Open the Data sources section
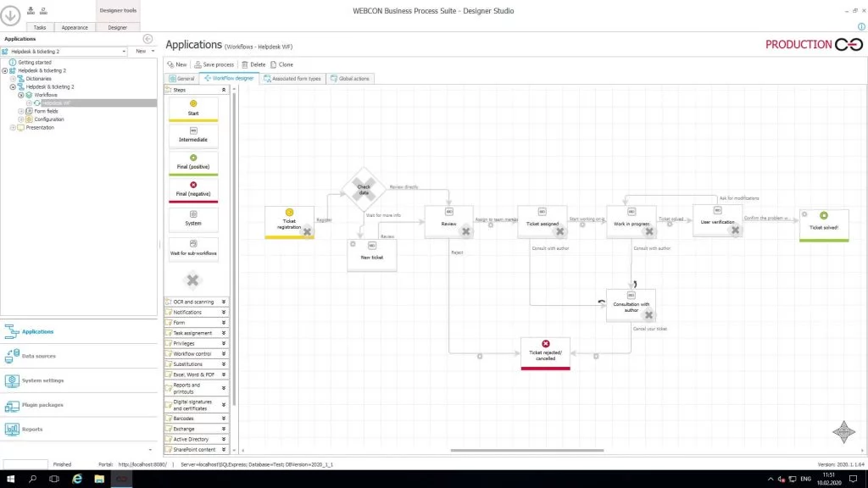868x488 pixels. 39,356
